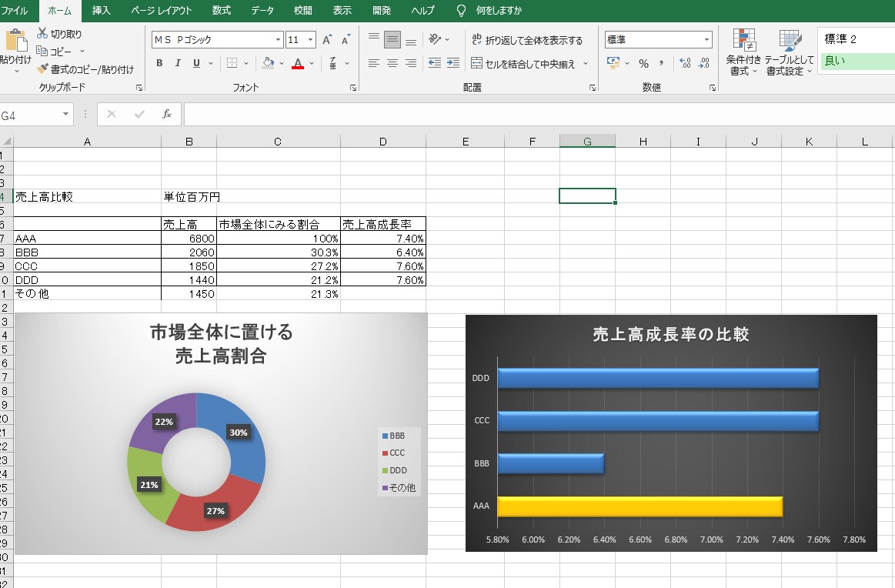Open underline options dropdown arrow
The height and width of the screenshot is (588, 895).
(x=211, y=63)
